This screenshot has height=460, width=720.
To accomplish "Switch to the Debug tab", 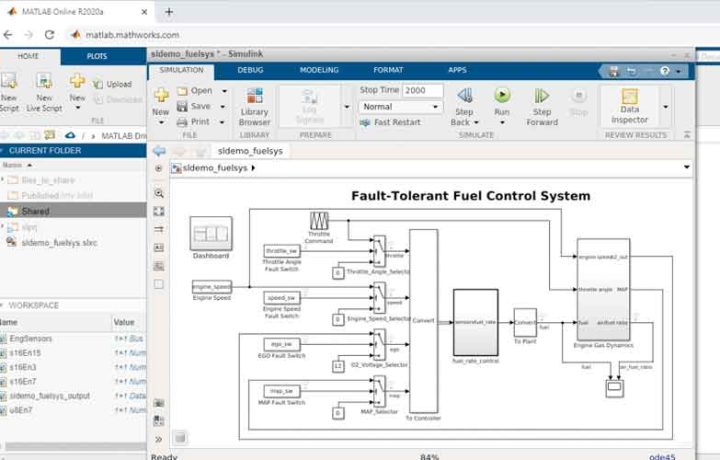I will click(x=250, y=70).
